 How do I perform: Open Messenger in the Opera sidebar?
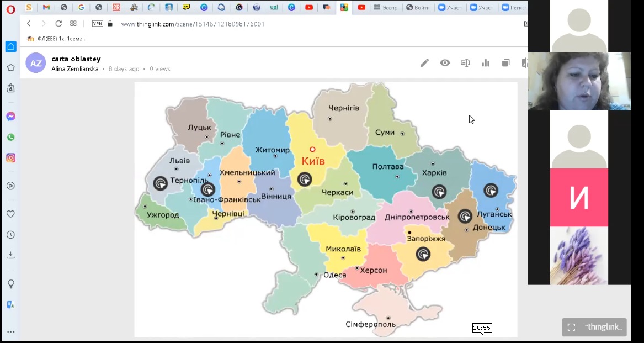10,117
